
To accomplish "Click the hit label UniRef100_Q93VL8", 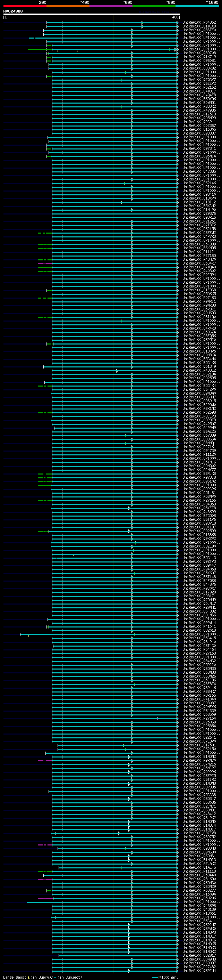I will 199,523.
